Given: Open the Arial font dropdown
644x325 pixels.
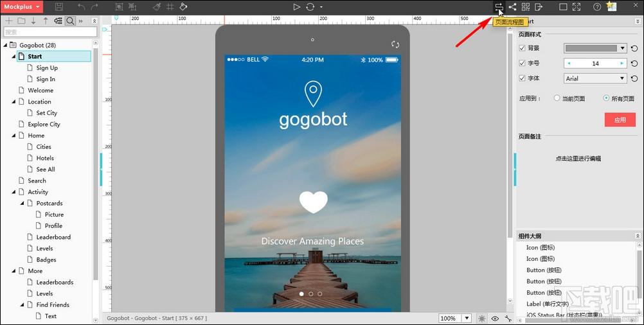Looking at the screenshot, I should coord(595,78).
